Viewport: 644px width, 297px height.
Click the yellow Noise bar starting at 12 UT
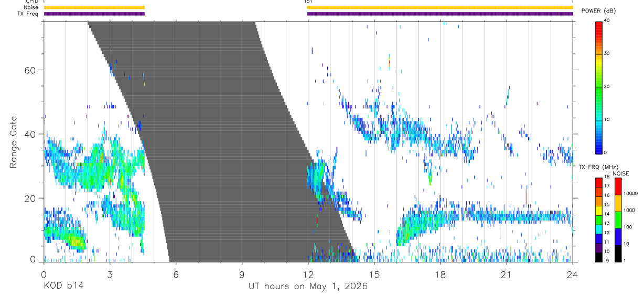click(440, 7)
